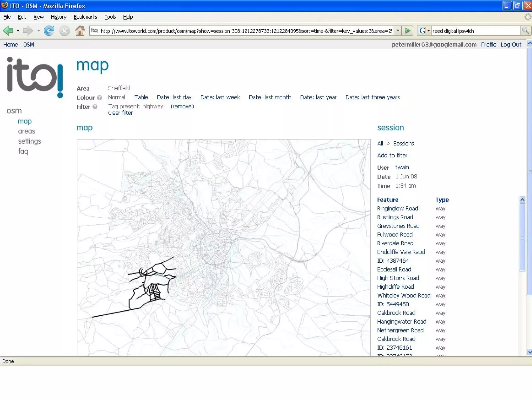This screenshot has width=532, height=399.
Task: Click the search magnifier icon
Action: [525, 31]
